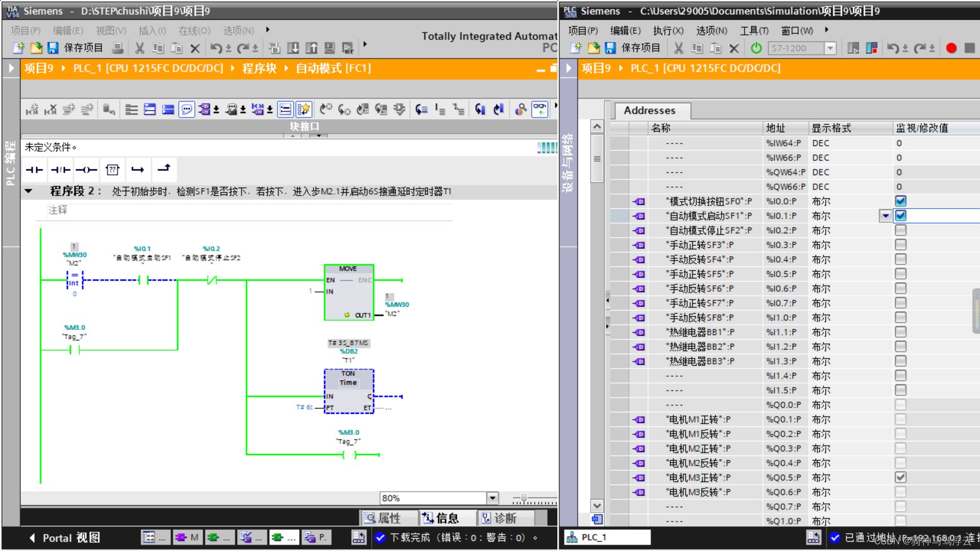The image size is (980, 551).
Task: Click the delete X icon in TIA toolbar
Action: 194,48
